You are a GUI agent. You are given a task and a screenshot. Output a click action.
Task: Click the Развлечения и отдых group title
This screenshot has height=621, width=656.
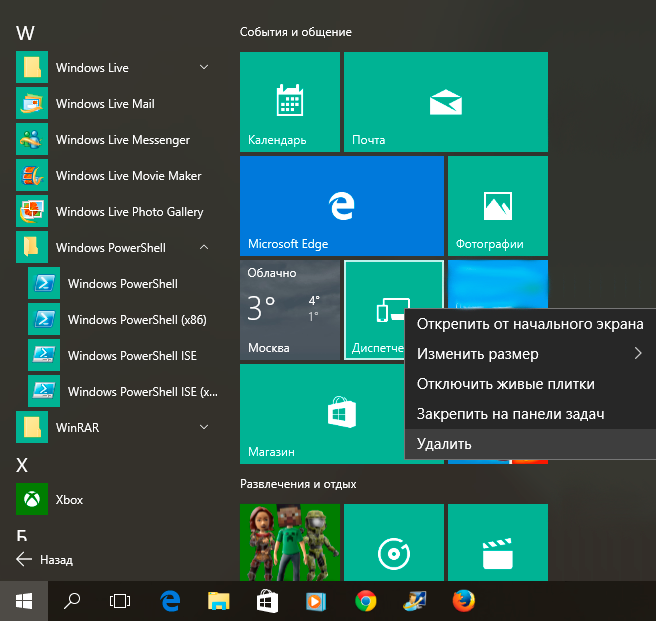coord(298,484)
